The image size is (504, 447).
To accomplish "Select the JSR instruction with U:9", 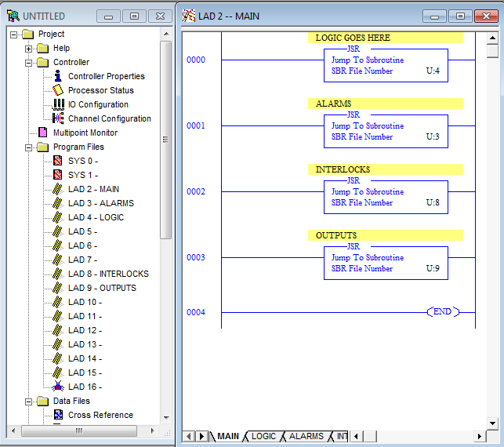I will [386, 261].
